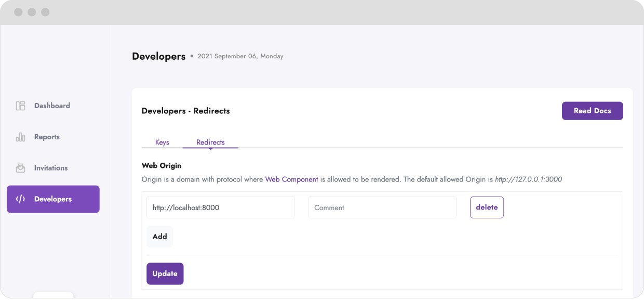This screenshot has width=644, height=300.
Task: Click into the Comment input field
Action: coord(382,207)
